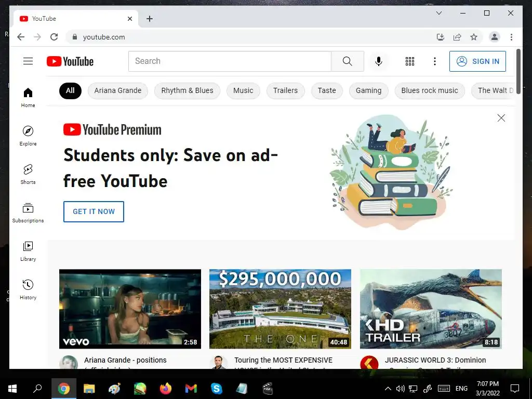Open the Windows Start menu
The image size is (532, 399).
tap(12, 389)
